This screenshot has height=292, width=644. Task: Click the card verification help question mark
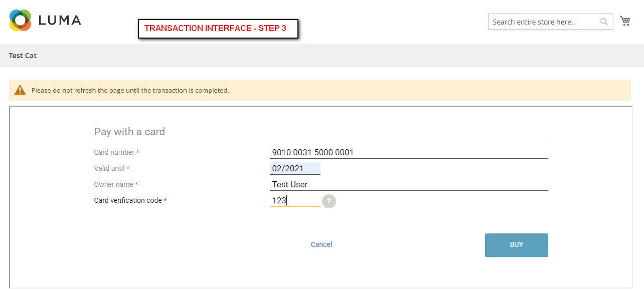[x=329, y=201]
